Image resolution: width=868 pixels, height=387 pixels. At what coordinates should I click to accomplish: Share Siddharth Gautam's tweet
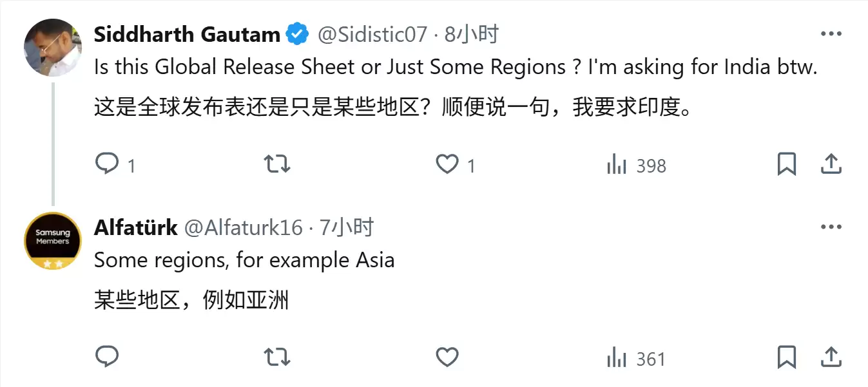click(831, 164)
